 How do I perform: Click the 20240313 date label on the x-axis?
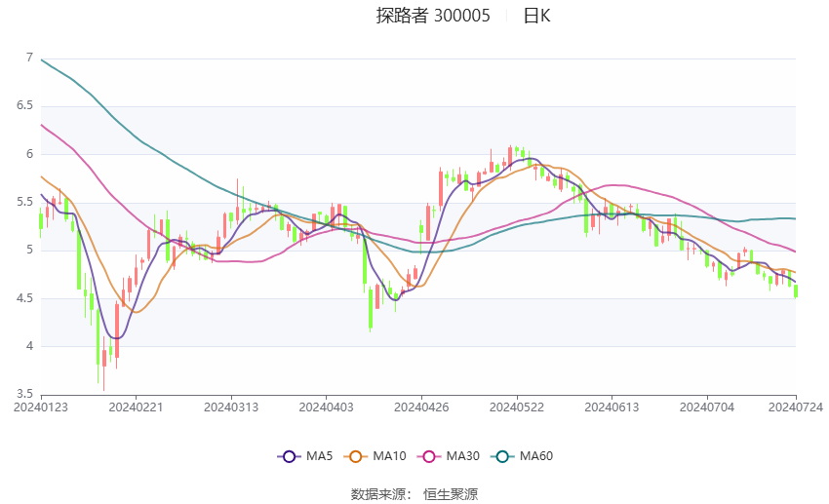(230, 407)
